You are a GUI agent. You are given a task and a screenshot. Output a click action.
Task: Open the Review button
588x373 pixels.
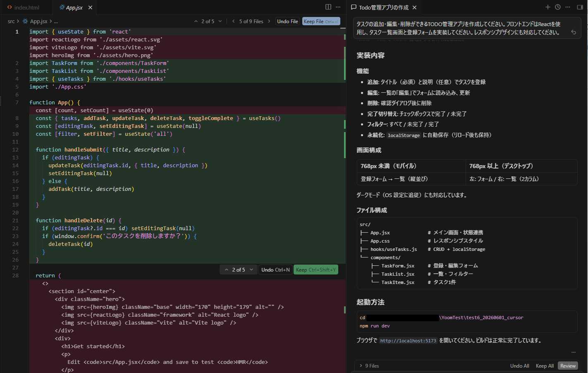tap(568, 366)
